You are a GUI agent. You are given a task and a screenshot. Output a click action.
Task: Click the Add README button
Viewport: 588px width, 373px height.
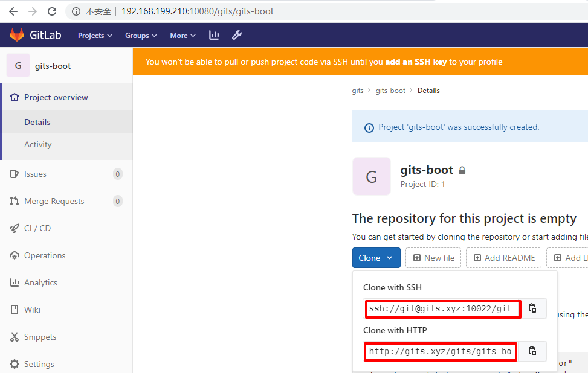503,258
